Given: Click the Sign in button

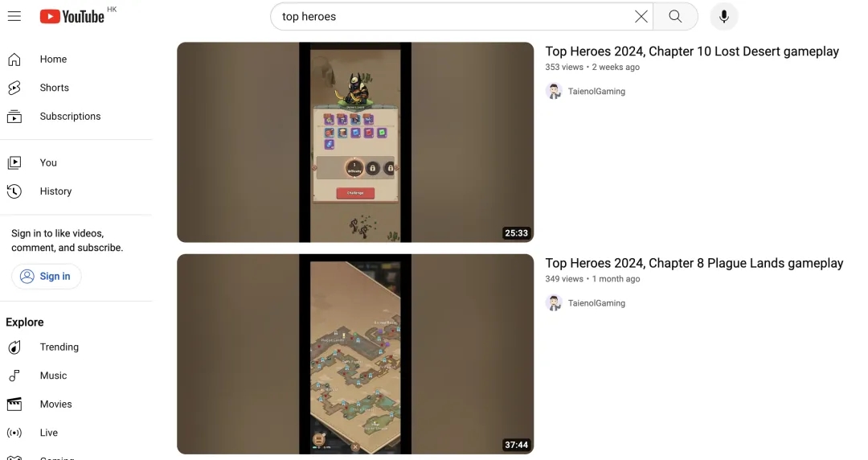Looking at the screenshot, I should pos(46,276).
